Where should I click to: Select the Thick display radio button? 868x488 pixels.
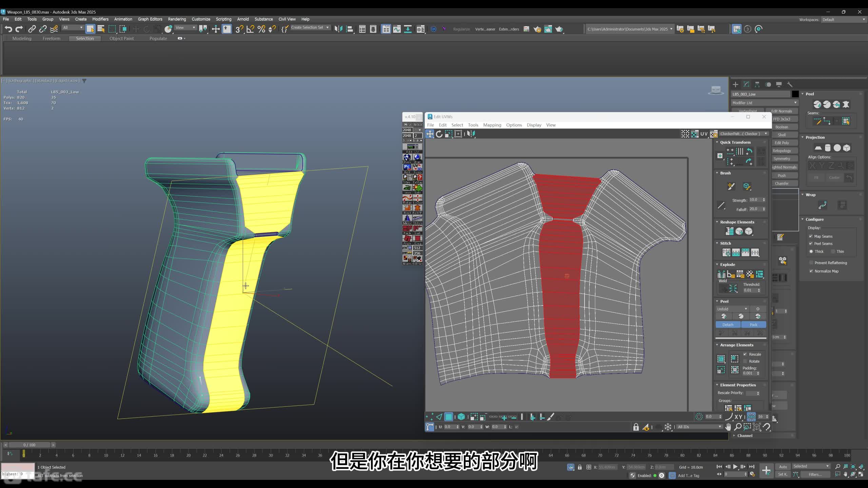pyautogui.click(x=811, y=251)
